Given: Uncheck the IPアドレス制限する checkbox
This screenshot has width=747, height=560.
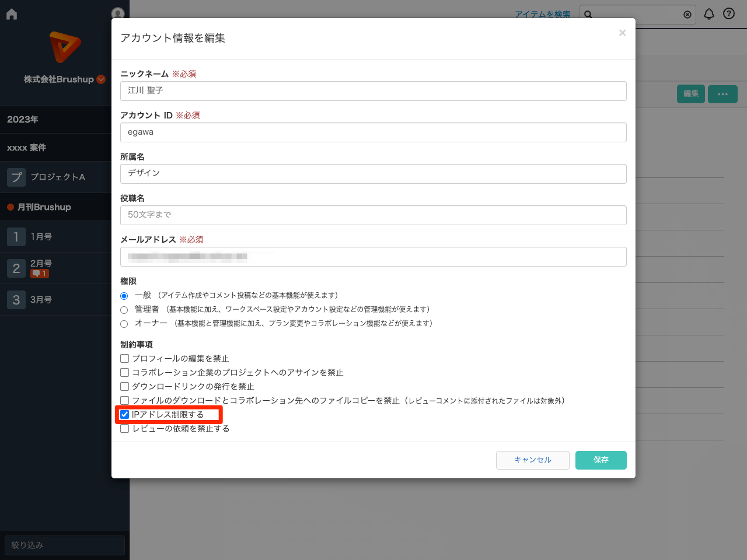Looking at the screenshot, I should click(x=124, y=415).
